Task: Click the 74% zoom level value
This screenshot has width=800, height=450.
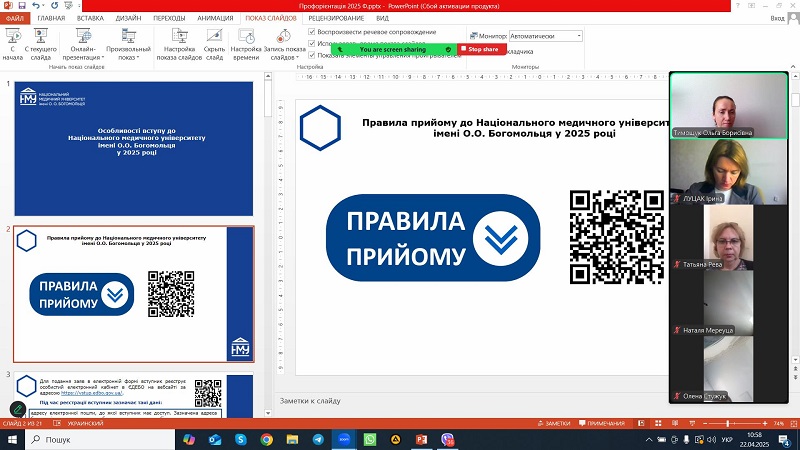Action: (x=779, y=423)
